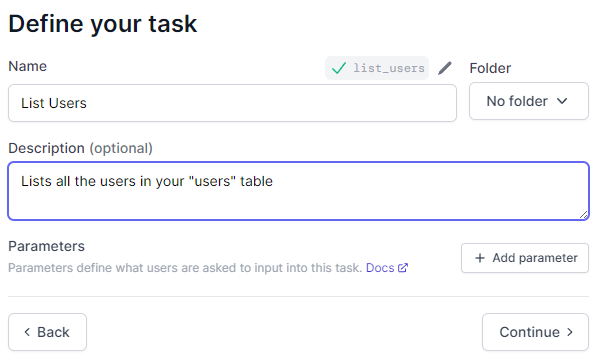
Task: Click the description textarea resize handle
Action: pyautogui.click(x=584, y=215)
